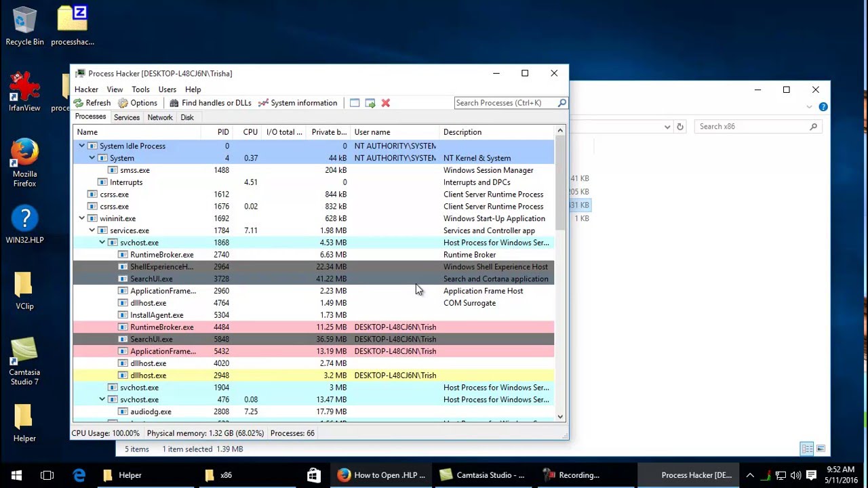Click 'Processes: 66' in the status bar
The image size is (868, 488).
coord(292,433)
